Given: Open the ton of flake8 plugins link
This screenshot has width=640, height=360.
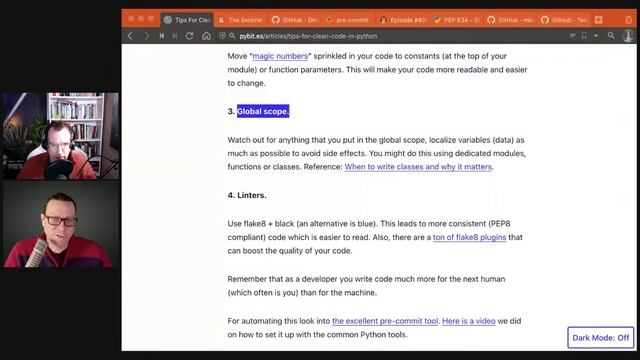Looking at the screenshot, I should pos(469,237).
